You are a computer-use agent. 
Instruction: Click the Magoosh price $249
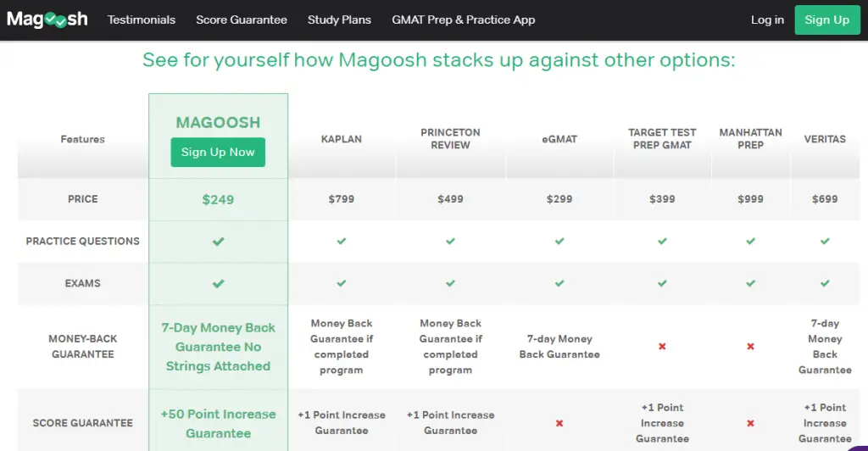click(x=218, y=200)
